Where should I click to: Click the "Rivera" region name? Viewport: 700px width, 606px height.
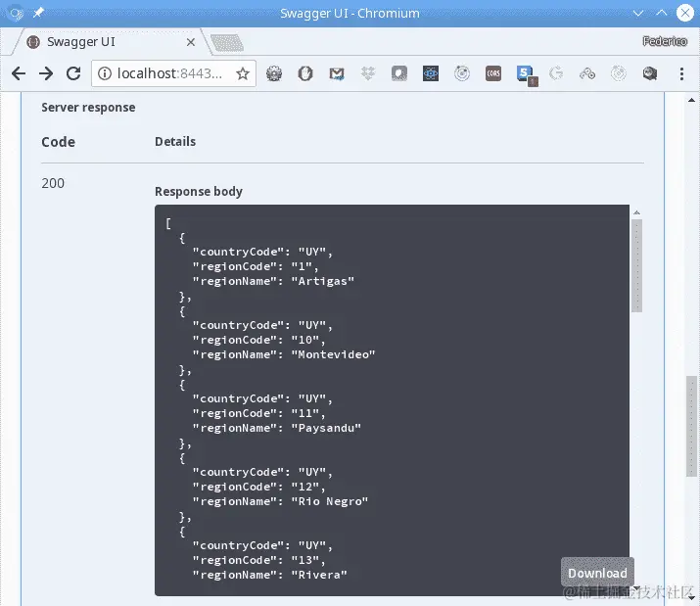tap(319, 575)
